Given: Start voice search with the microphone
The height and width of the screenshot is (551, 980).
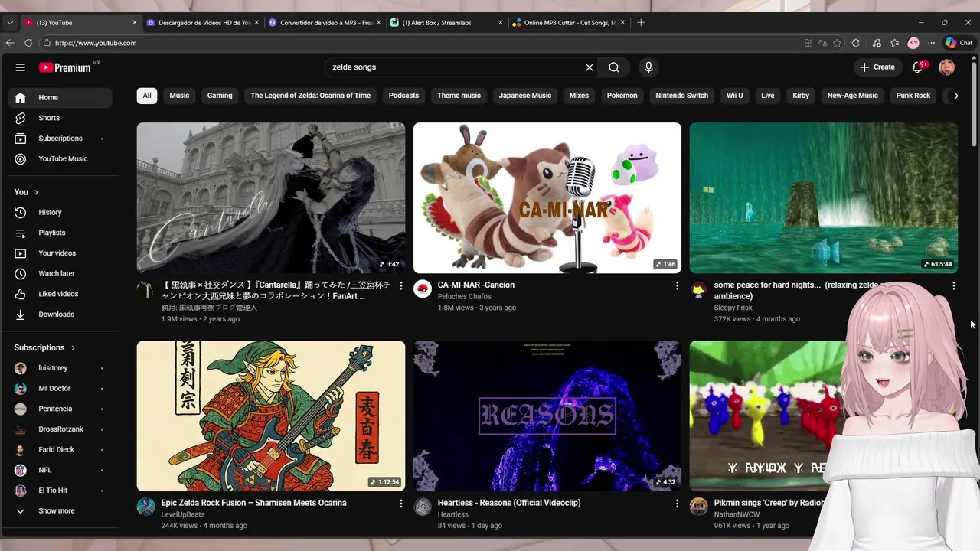Looking at the screenshot, I should pos(648,67).
